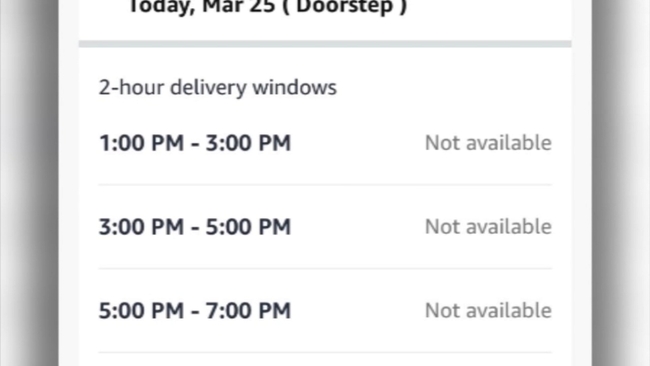Click the thick gray divider below the header
The width and height of the screenshot is (650, 366).
(x=325, y=44)
